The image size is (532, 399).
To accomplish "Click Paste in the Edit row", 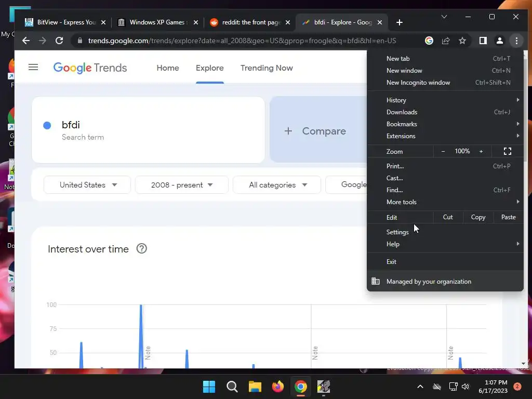I will (x=508, y=217).
